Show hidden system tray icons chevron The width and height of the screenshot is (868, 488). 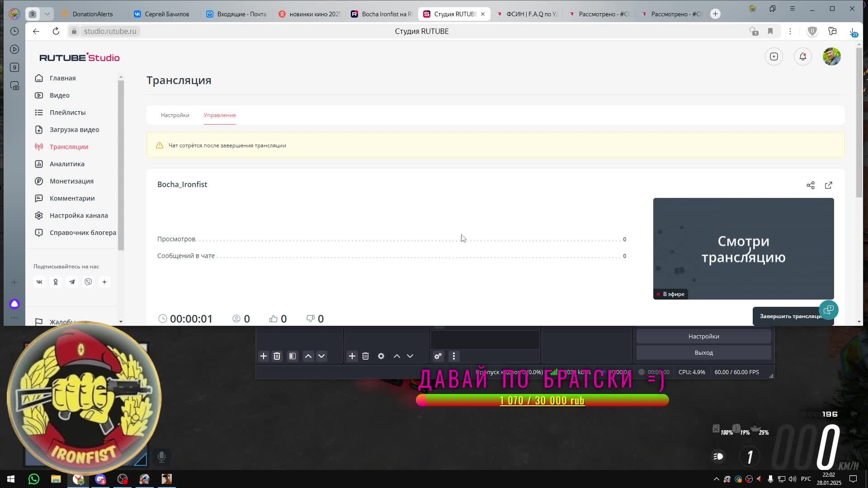[716, 479]
